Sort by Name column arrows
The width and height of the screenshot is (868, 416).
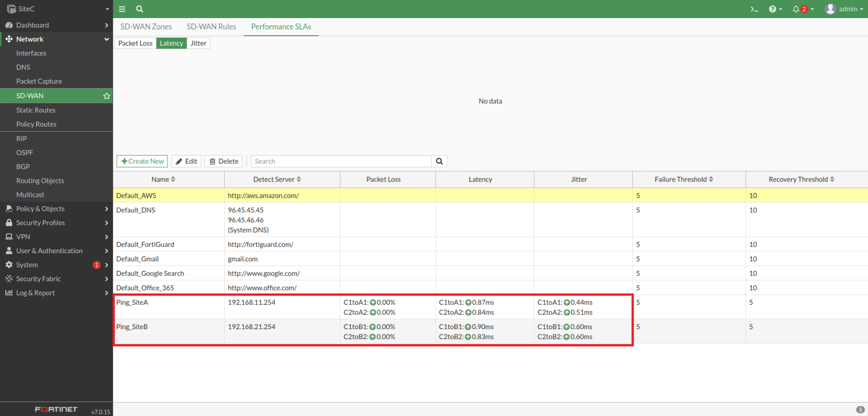[173, 179]
